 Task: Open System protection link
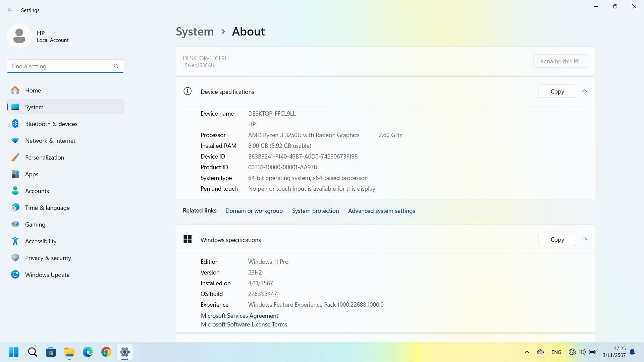pyautogui.click(x=315, y=211)
